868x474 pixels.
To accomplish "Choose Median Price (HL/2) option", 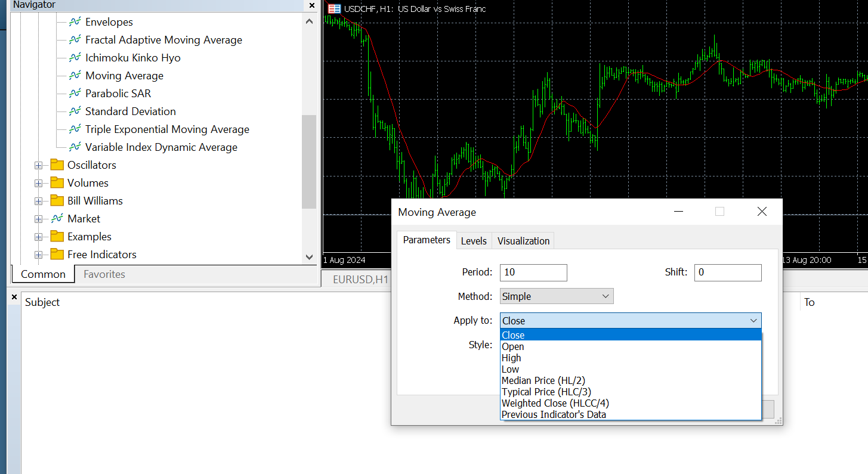I will 631,380.
